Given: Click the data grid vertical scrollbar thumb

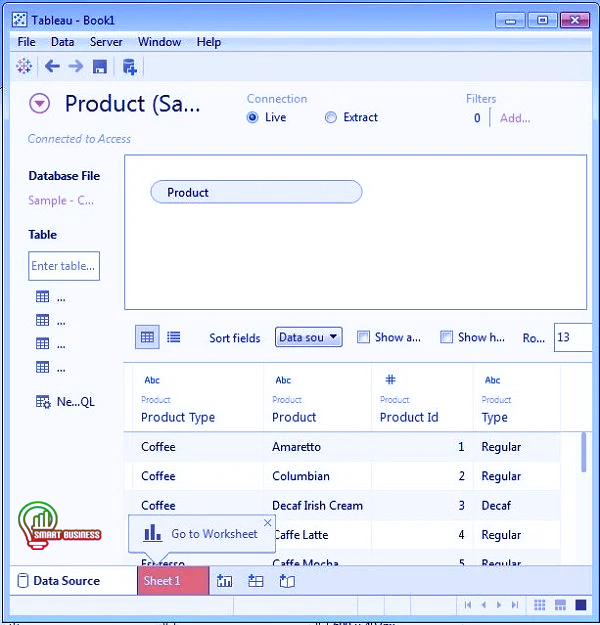Looking at the screenshot, I should tap(584, 452).
